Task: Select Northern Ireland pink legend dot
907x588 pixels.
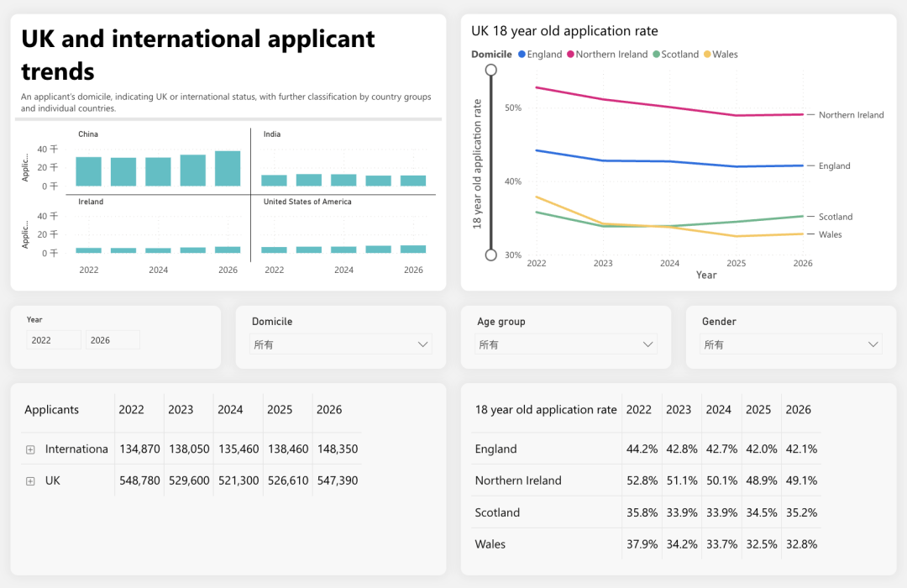Action: click(x=570, y=55)
